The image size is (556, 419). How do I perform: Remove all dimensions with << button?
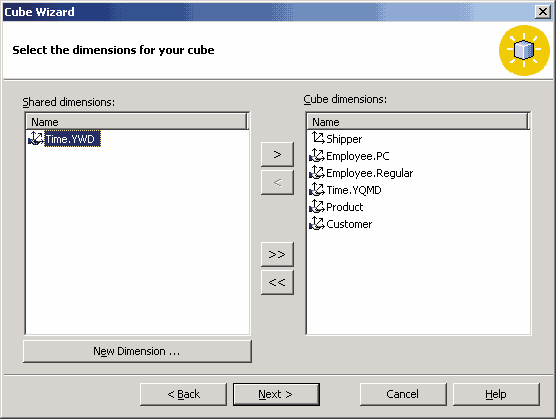pyautogui.click(x=277, y=282)
